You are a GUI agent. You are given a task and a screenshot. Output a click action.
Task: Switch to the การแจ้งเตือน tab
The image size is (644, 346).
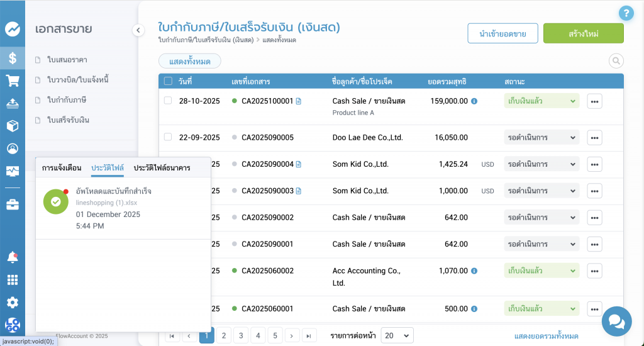pyautogui.click(x=62, y=168)
